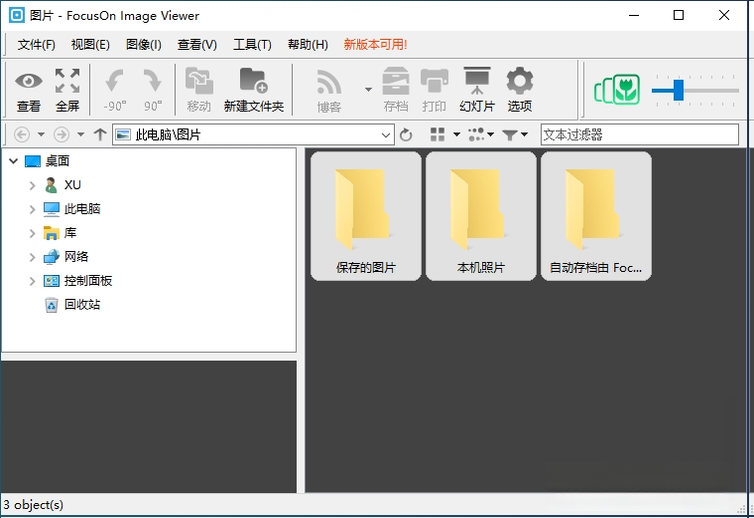
Task: Open Options (选项) gear icon
Action: [x=519, y=89]
